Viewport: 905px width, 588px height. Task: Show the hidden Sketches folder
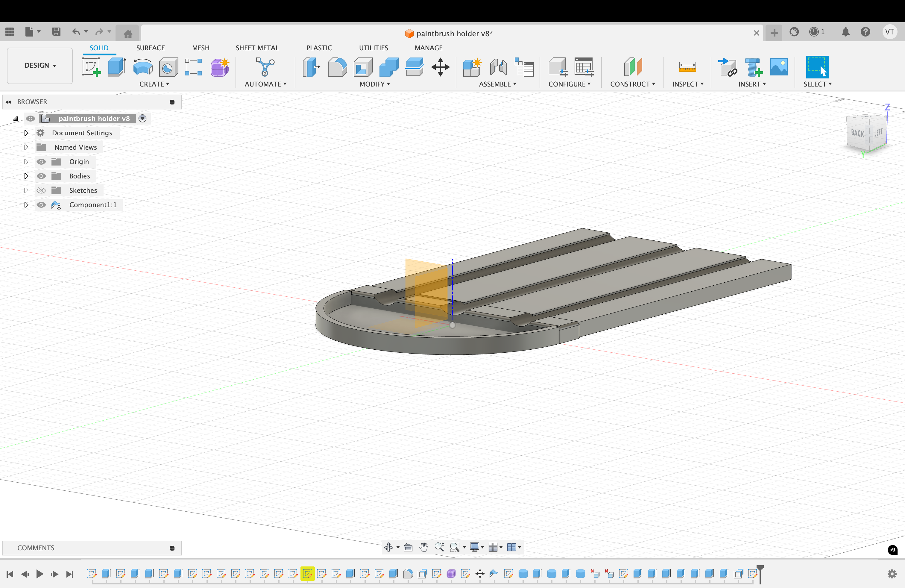click(x=41, y=190)
